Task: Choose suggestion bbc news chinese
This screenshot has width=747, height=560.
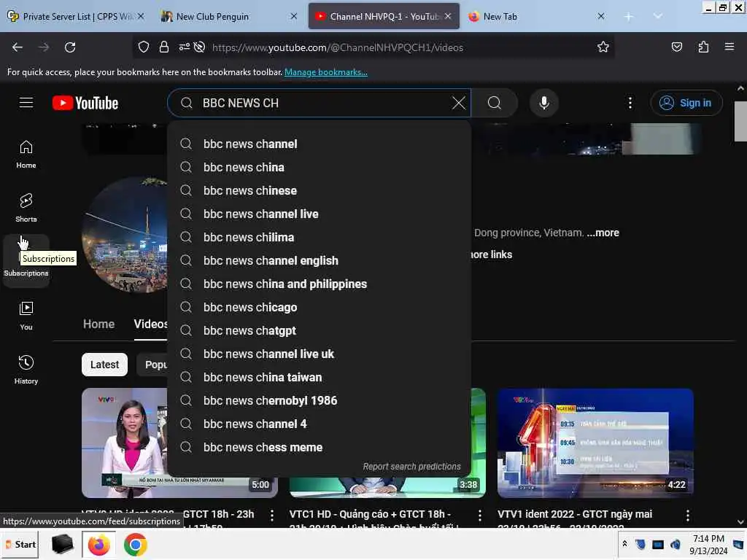Action: coord(320,190)
